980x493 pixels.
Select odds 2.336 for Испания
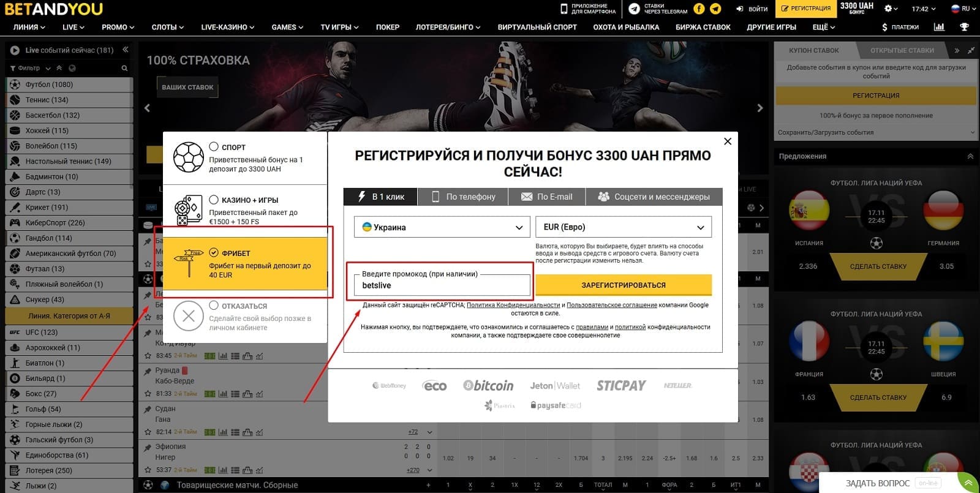click(x=808, y=266)
